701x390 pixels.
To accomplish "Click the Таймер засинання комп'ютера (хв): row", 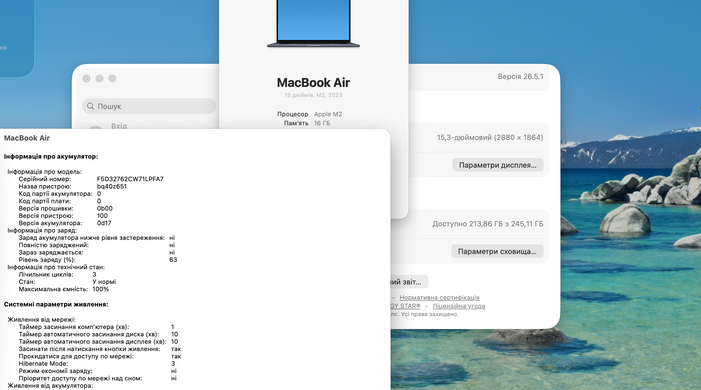I will pyautogui.click(x=97, y=327).
